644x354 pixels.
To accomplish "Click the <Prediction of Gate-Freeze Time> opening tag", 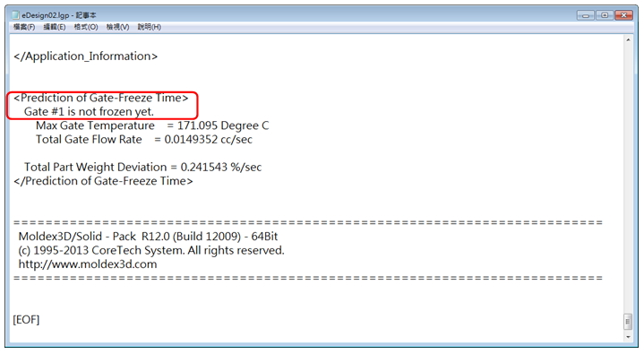I will pyautogui.click(x=100, y=98).
